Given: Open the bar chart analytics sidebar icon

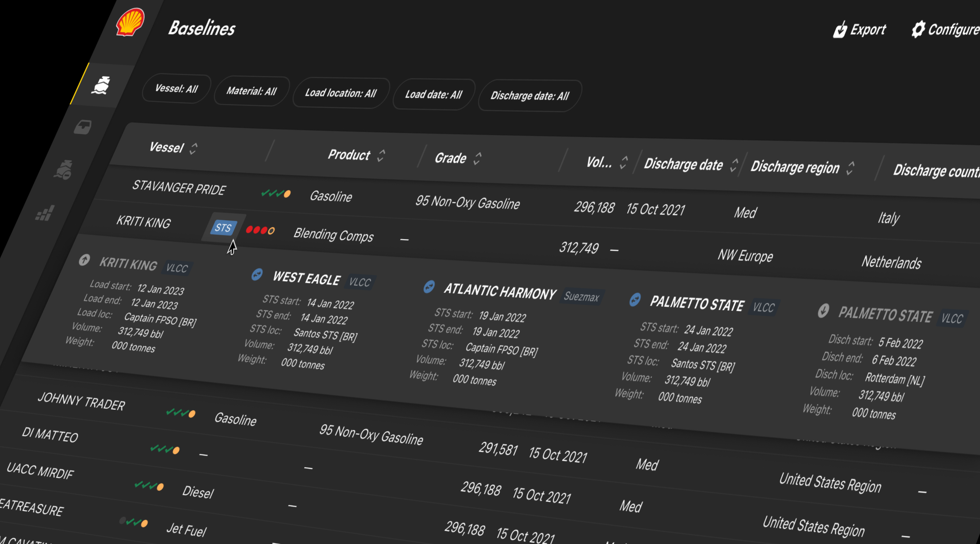Looking at the screenshot, I should 45,213.
